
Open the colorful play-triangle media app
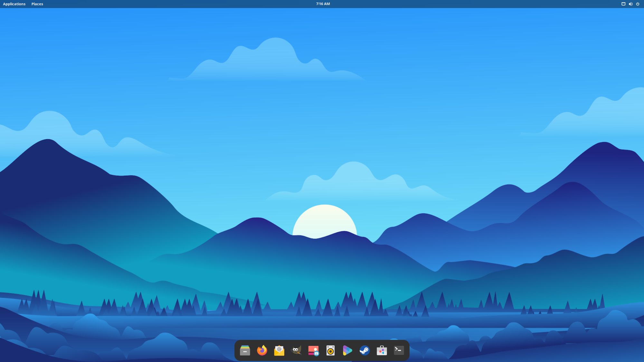tap(347, 350)
